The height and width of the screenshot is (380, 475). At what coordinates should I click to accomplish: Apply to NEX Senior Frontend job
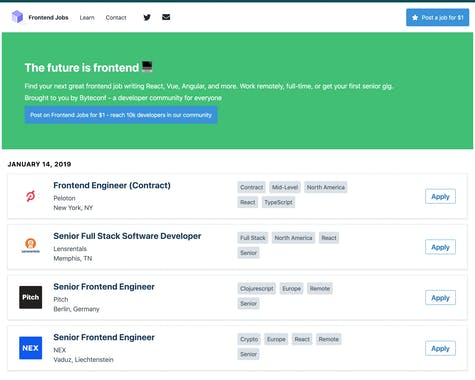click(x=440, y=348)
